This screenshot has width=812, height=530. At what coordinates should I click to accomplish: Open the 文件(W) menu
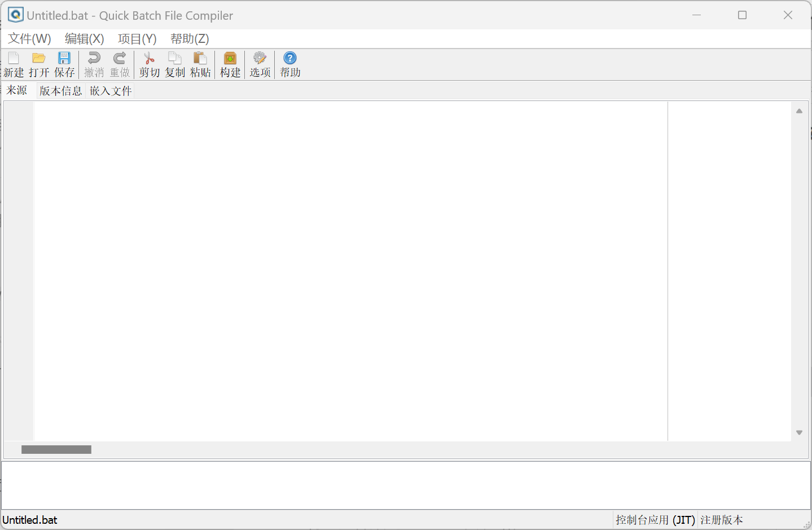[29, 39]
